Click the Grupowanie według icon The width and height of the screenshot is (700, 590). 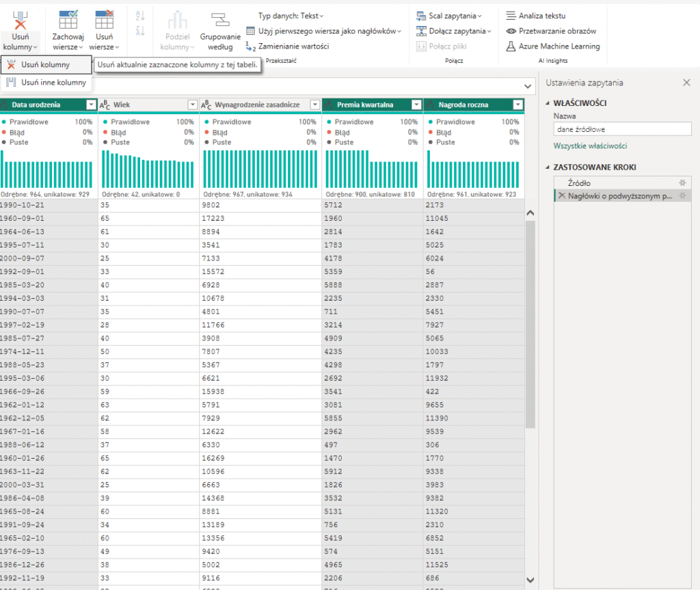tap(219, 19)
